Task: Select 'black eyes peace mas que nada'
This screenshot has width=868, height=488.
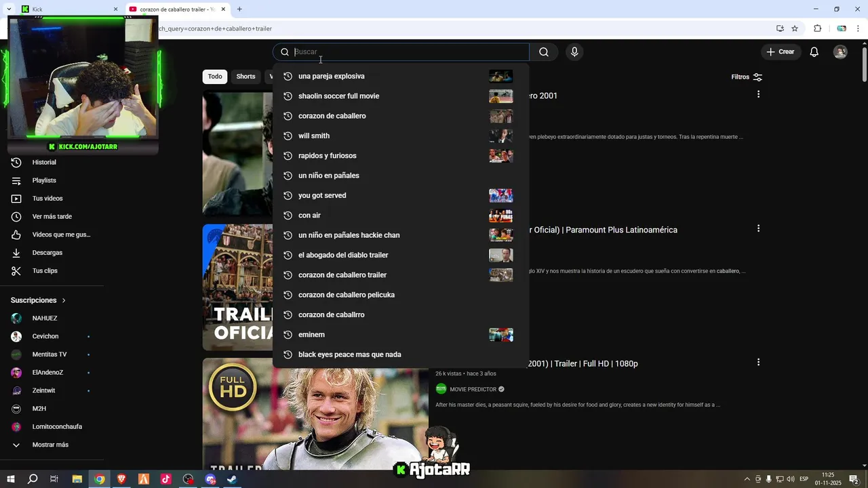Action: 401,354
